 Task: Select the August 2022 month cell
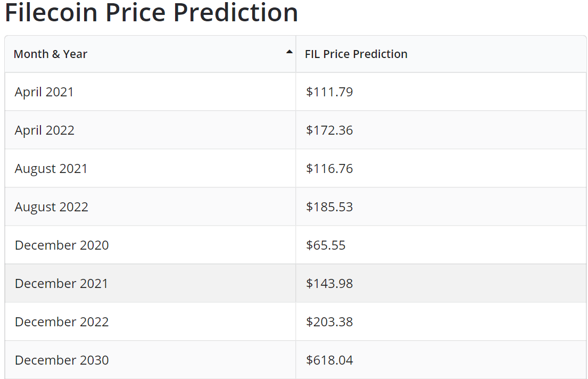[151, 207]
